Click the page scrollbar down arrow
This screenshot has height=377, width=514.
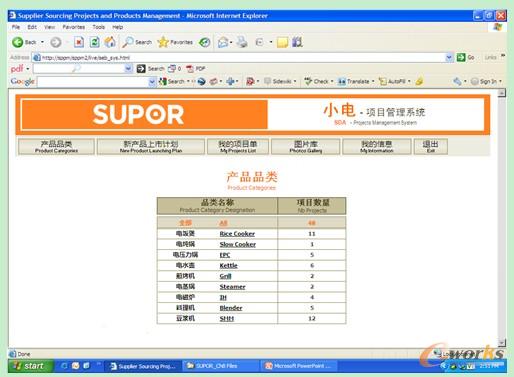[502, 343]
